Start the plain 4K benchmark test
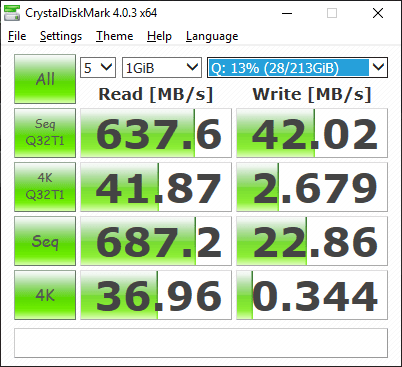The image size is (402, 367). (x=45, y=295)
